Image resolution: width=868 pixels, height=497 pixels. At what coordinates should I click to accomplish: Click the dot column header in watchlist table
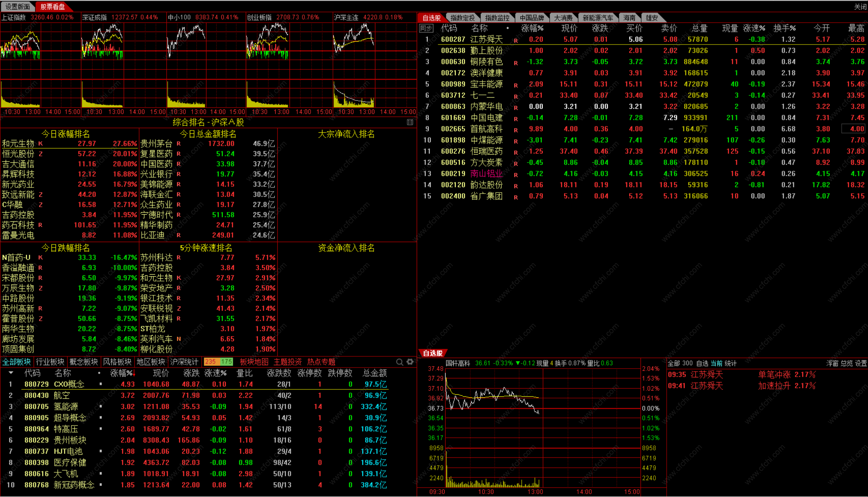click(x=508, y=28)
